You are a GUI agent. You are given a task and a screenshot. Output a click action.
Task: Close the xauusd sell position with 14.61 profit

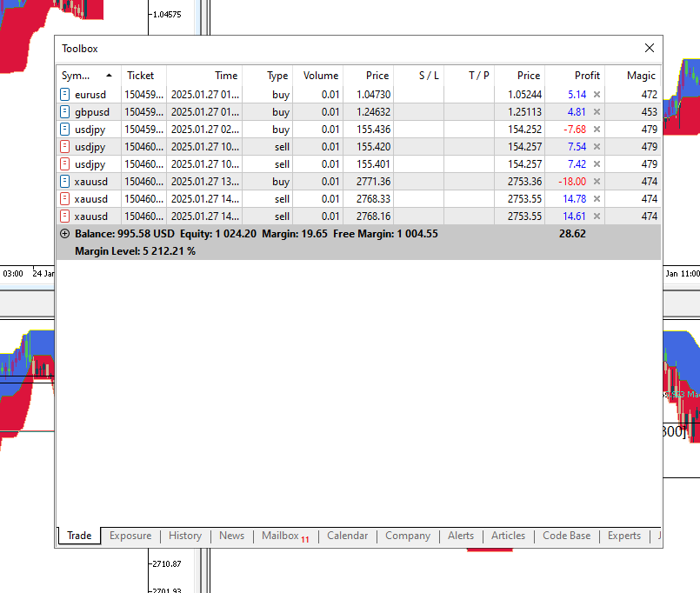tap(597, 217)
